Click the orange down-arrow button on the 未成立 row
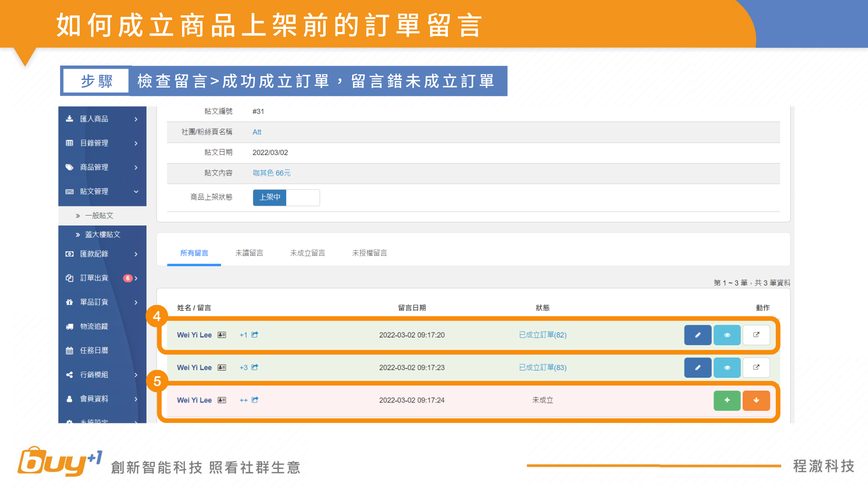Image resolution: width=868 pixels, height=488 pixels. 756,400
